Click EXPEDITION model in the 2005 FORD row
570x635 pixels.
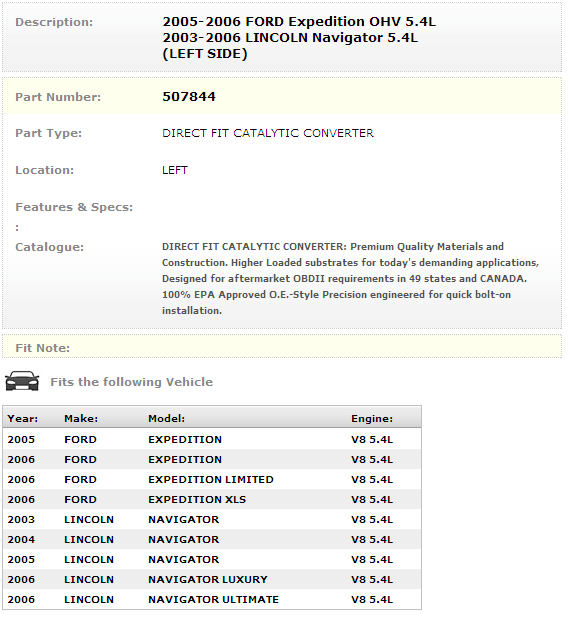(185, 439)
